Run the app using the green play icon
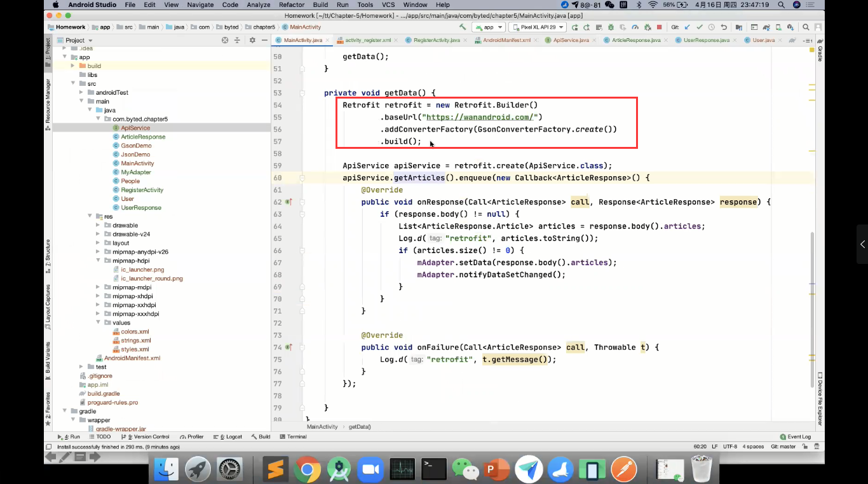 [x=575, y=27]
